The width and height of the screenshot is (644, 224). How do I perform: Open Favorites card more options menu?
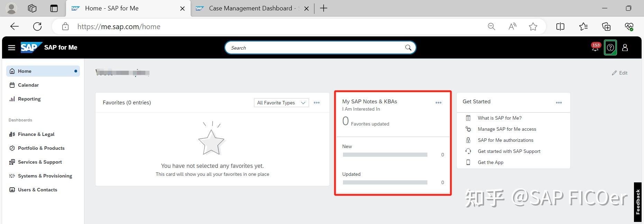317,103
